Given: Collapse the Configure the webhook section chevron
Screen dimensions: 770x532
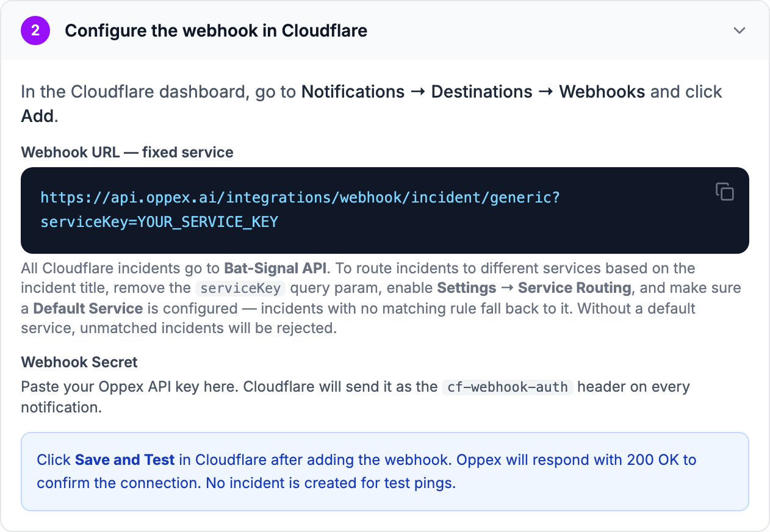Looking at the screenshot, I should 739,31.
